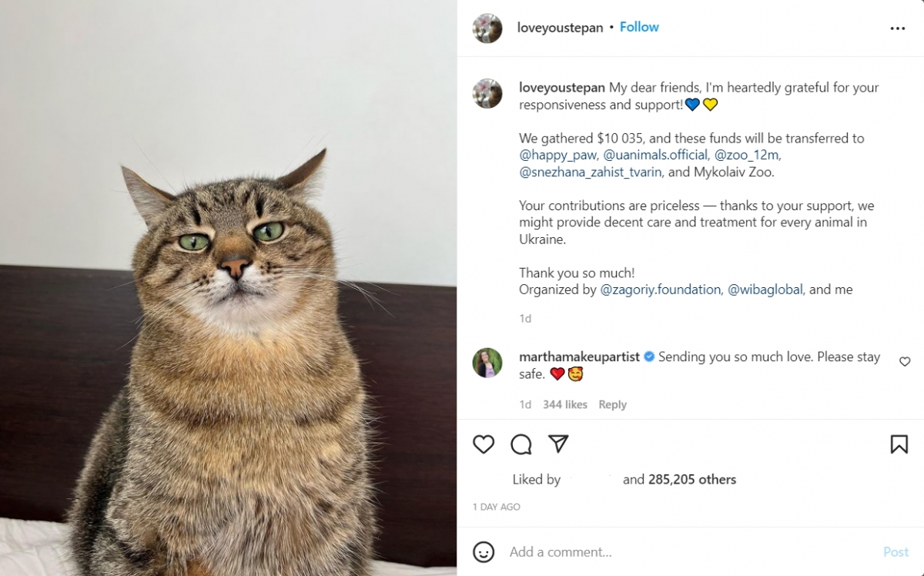924x576 pixels.
Task: Follow the loveyoustepan account
Action: (639, 27)
